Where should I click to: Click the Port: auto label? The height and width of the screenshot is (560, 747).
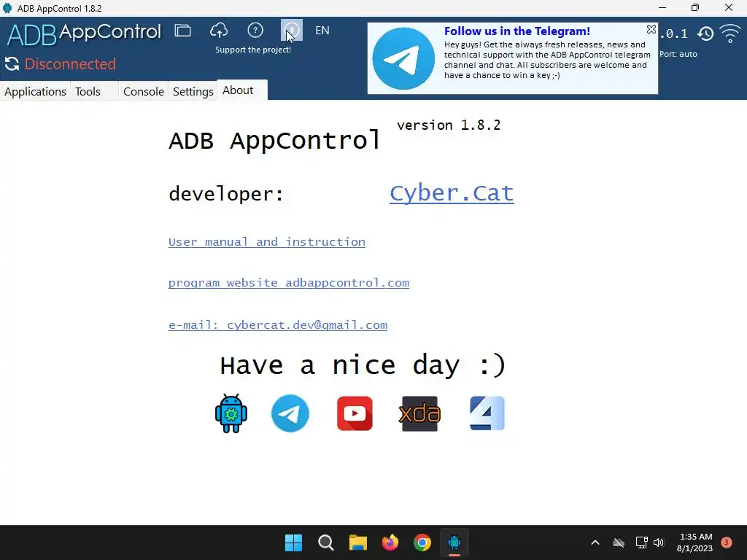[678, 54]
